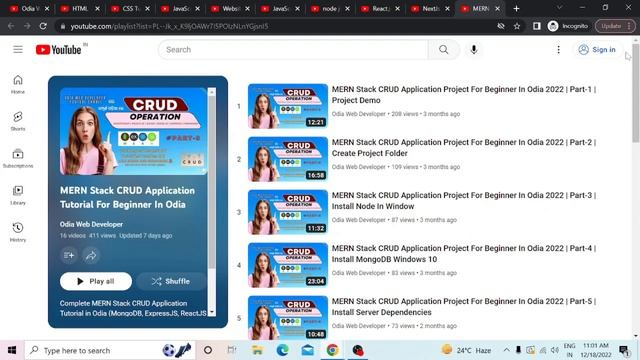
Task: Click the Shuffle button
Action: (x=171, y=281)
